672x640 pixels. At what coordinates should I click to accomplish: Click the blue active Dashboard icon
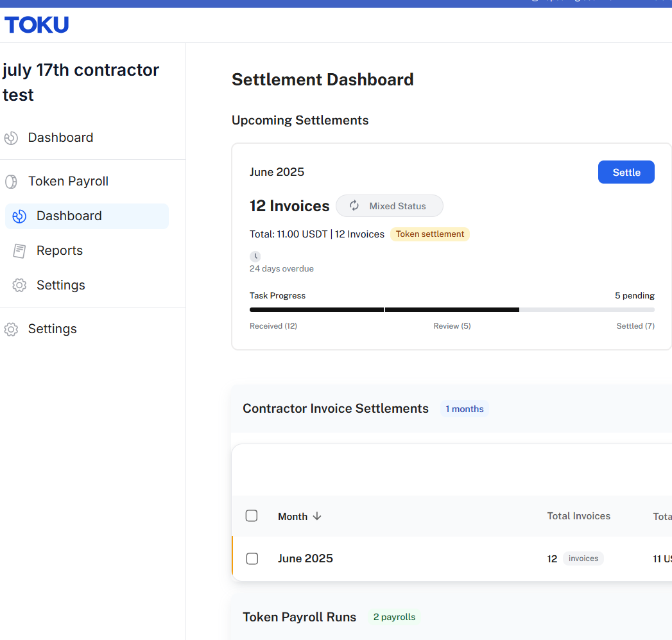[x=19, y=216]
